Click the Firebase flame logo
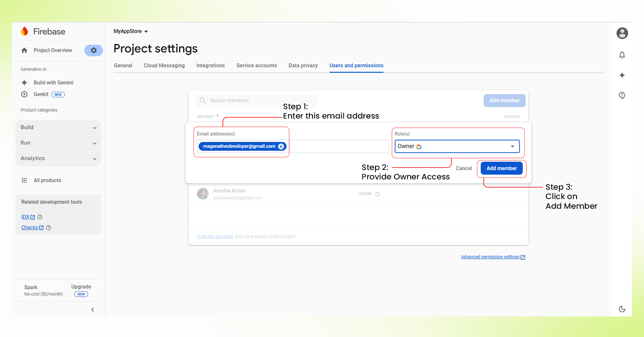This screenshot has height=337, width=644. (x=25, y=31)
